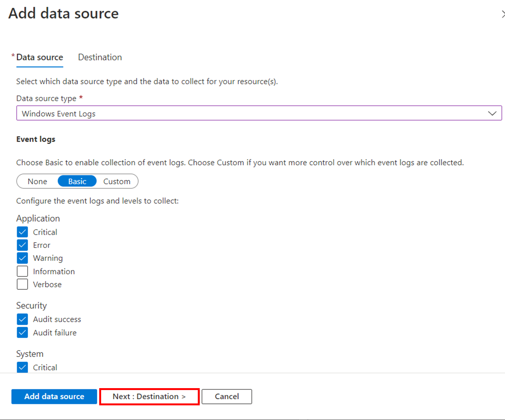Switch to Custom event log collection

117,181
